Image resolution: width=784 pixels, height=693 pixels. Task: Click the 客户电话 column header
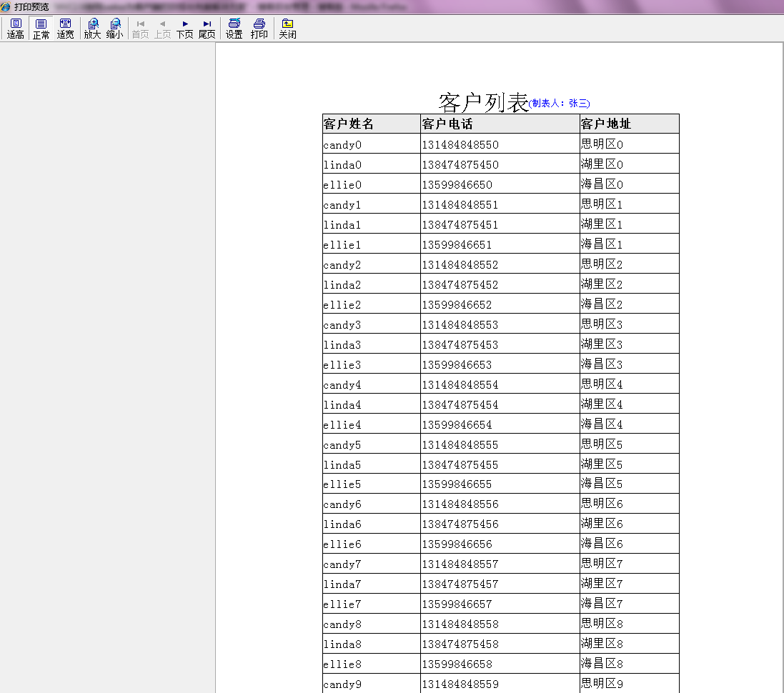(500, 124)
